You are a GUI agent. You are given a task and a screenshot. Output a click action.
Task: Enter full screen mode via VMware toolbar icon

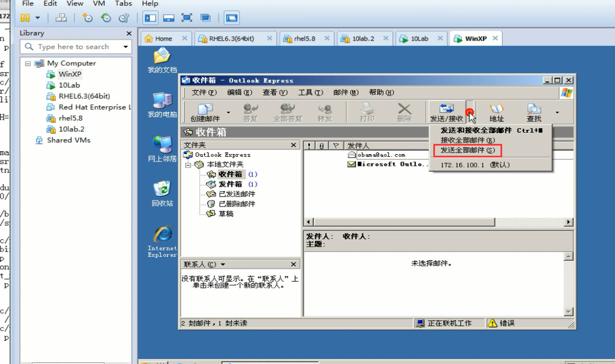tap(187, 17)
